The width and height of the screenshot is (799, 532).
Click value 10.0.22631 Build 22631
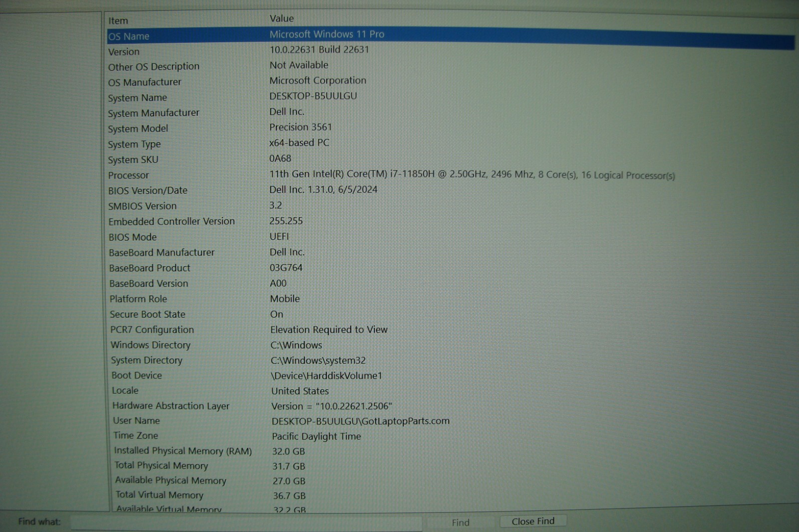[319, 49]
